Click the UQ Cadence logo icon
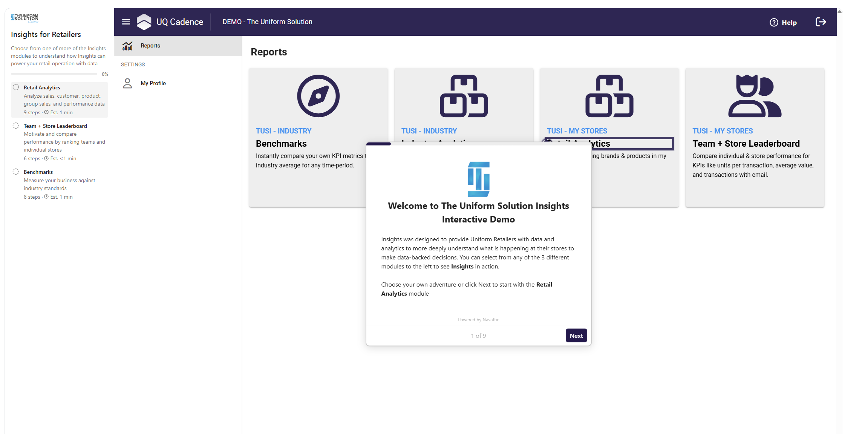This screenshot has width=868, height=434. point(144,22)
